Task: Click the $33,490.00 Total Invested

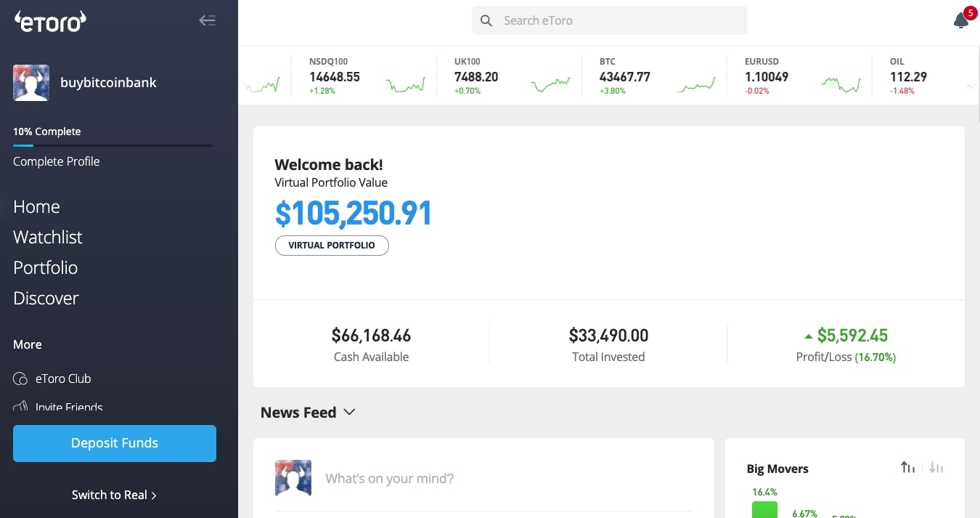Action: click(x=608, y=336)
